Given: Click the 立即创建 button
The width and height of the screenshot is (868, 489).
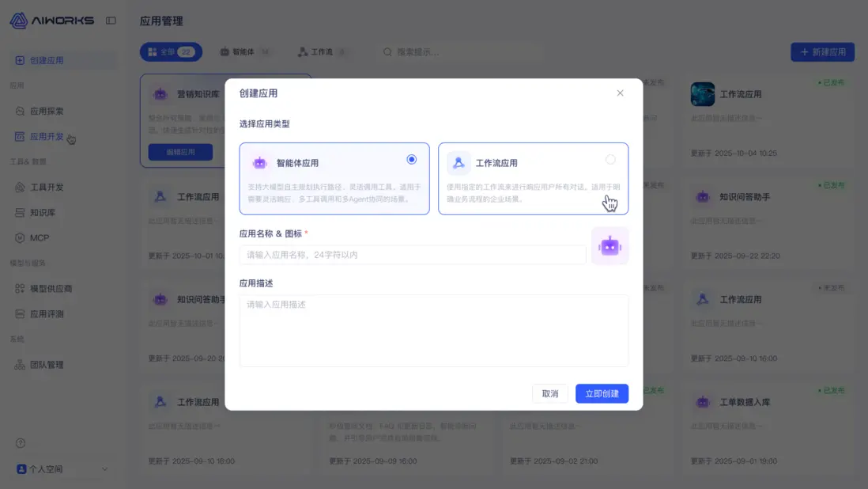Looking at the screenshot, I should (x=601, y=393).
